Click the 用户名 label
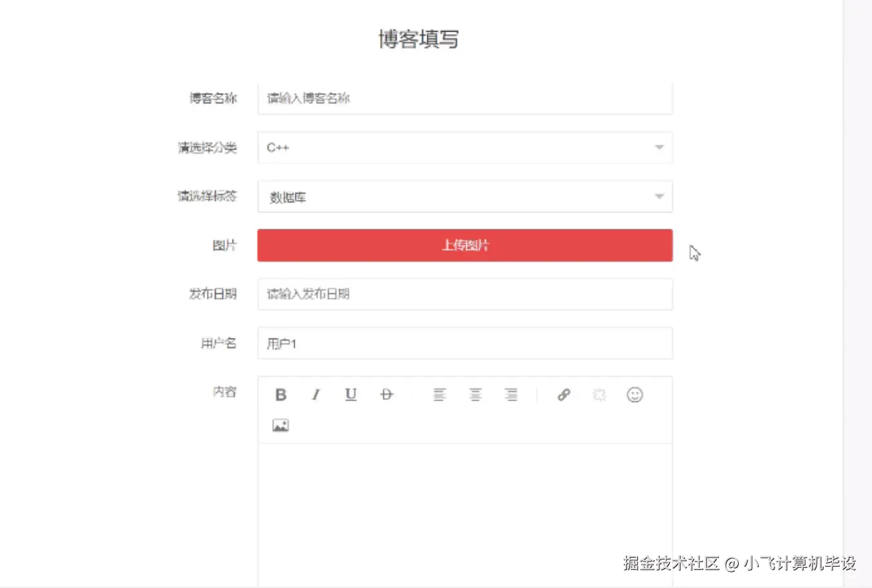This screenshot has width=872, height=588. pyautogui.click(x=218, y=343)
